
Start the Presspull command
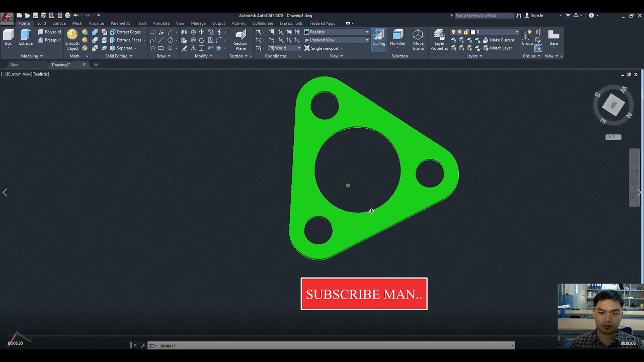pyautogui.click(x=49, y=40)
